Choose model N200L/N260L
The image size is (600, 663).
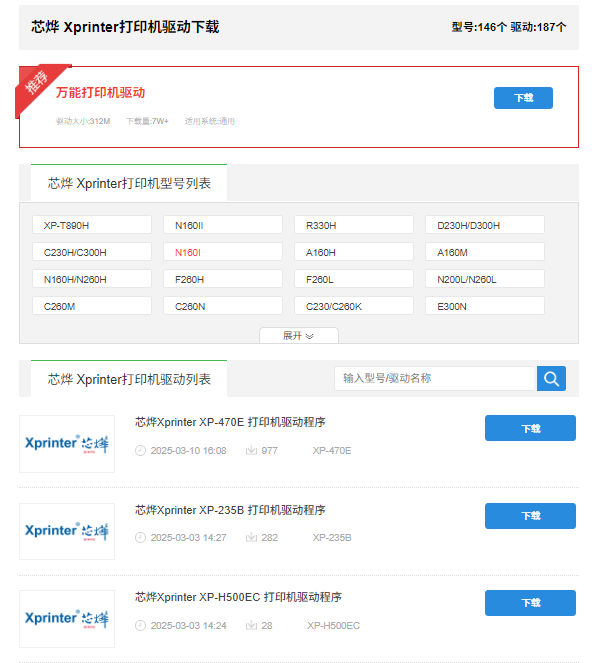click(485, 279)
